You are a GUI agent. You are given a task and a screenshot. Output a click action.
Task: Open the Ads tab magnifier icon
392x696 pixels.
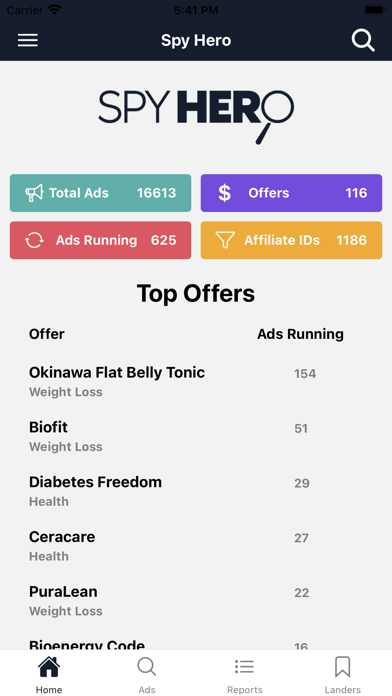pyautogui.click(x=147, y=667)
